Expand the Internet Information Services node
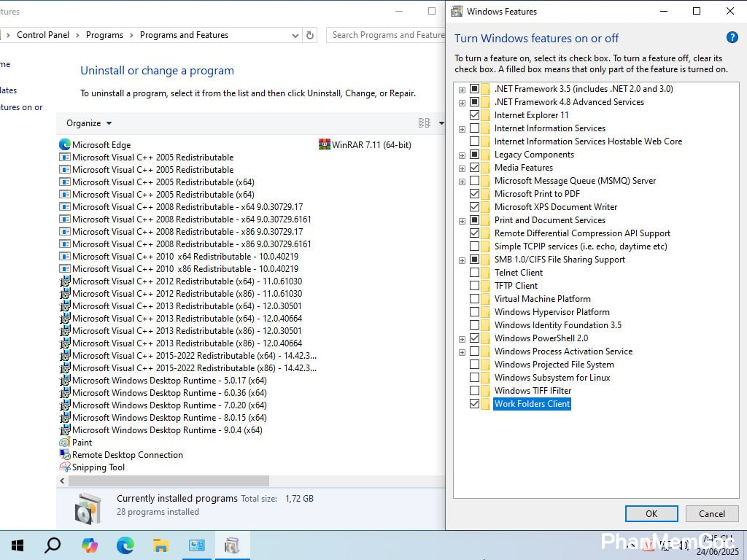 point(462,128)
